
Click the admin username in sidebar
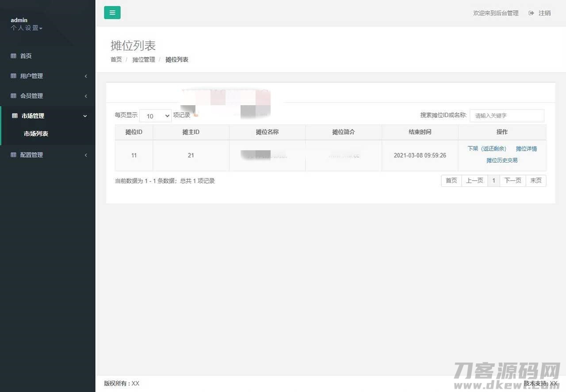click(19, 20)
